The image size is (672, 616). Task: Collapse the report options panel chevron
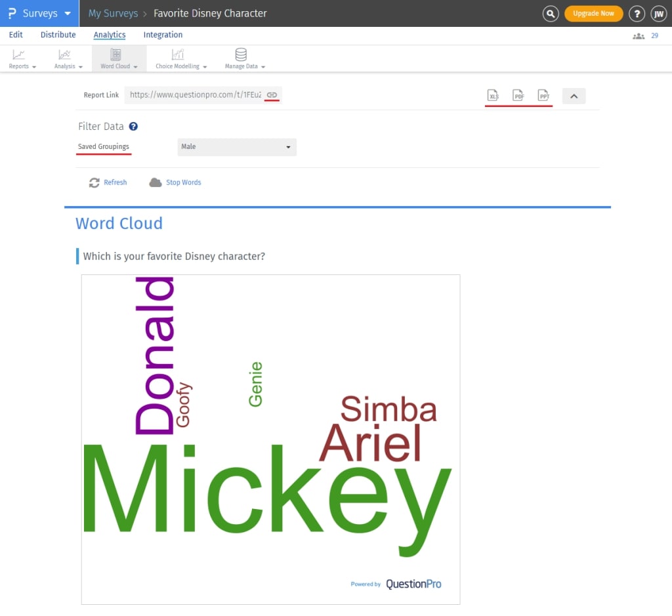pos(574,96)
